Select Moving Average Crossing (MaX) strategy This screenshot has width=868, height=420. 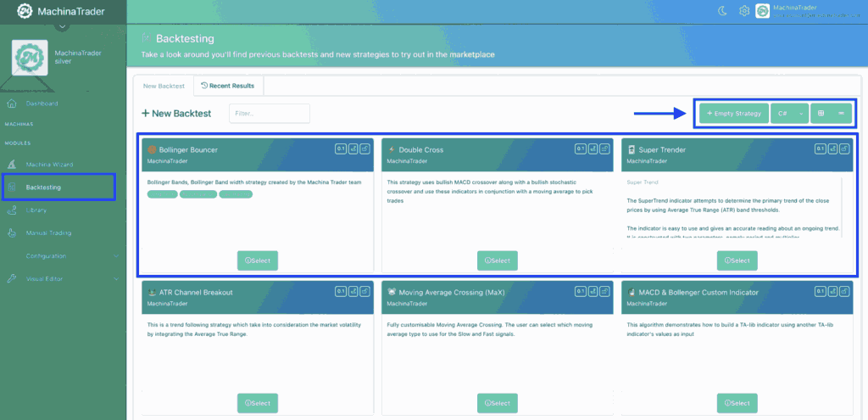pos(497,403)
